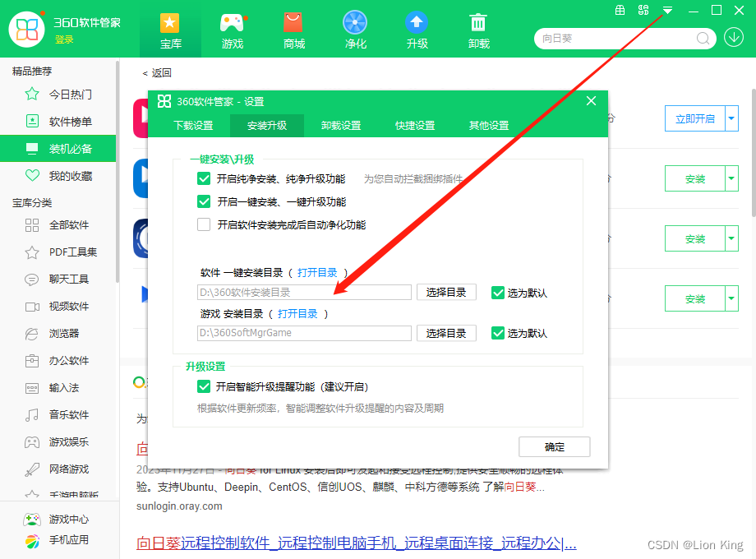Switch to 下载设置 tab
Image resolution: width=756 pixels, height=559 pixels.
tap(193, 126)
